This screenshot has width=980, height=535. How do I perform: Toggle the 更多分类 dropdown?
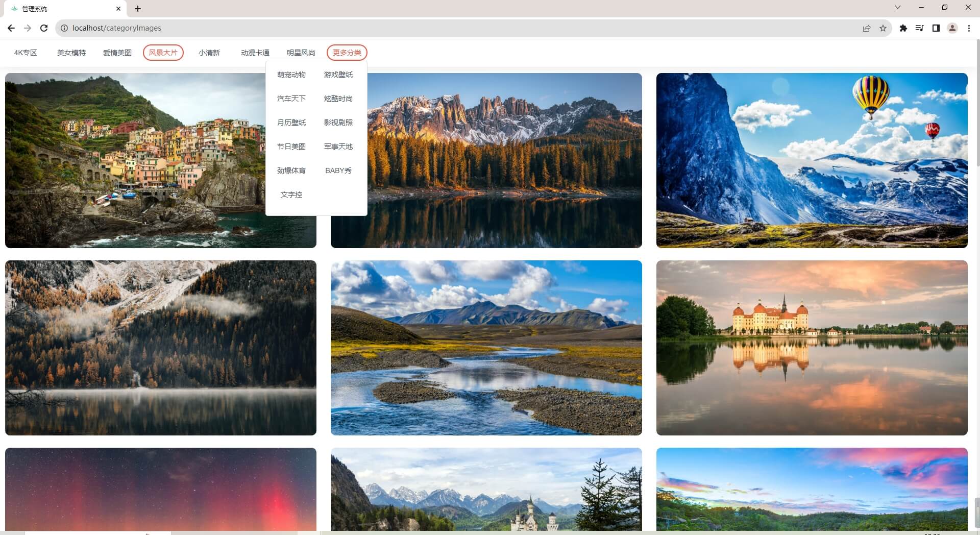click(347, 53)
